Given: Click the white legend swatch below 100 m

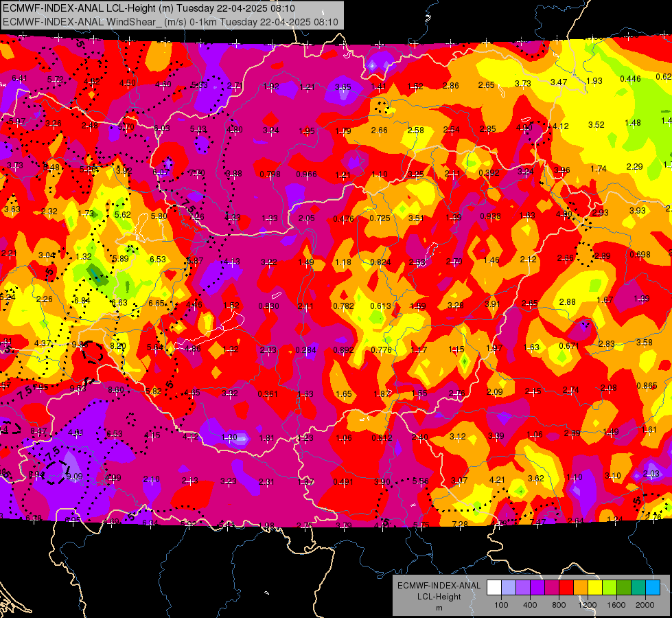Looking at the screenshot, I should (x=494, y=588).
